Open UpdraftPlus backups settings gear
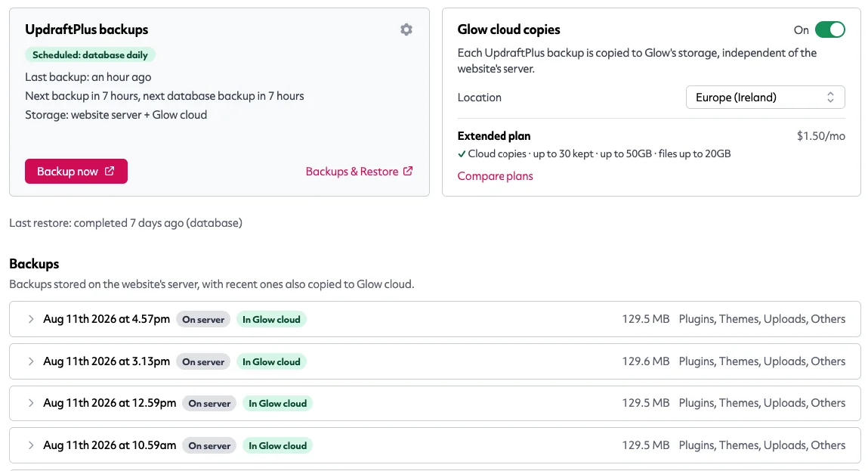The width and height of the screenshot is (868, 471). [406, 29]
